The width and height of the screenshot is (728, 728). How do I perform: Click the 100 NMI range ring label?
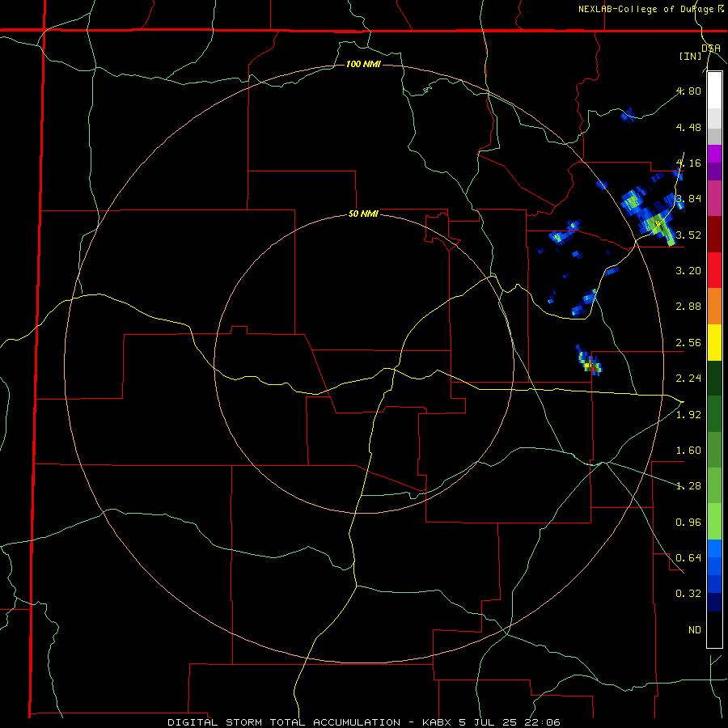(363, 64)
